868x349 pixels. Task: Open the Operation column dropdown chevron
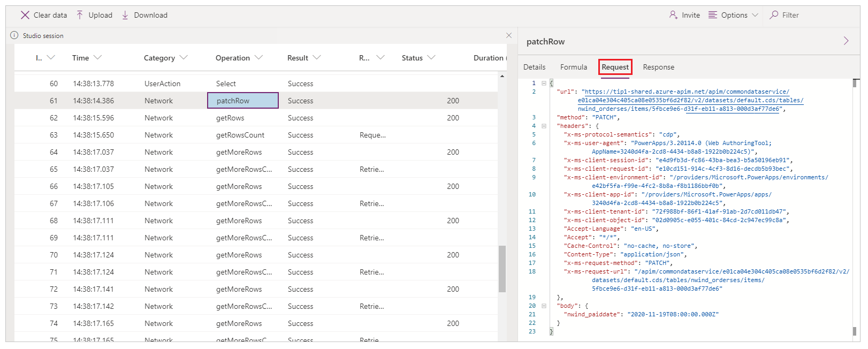(259, 58)
